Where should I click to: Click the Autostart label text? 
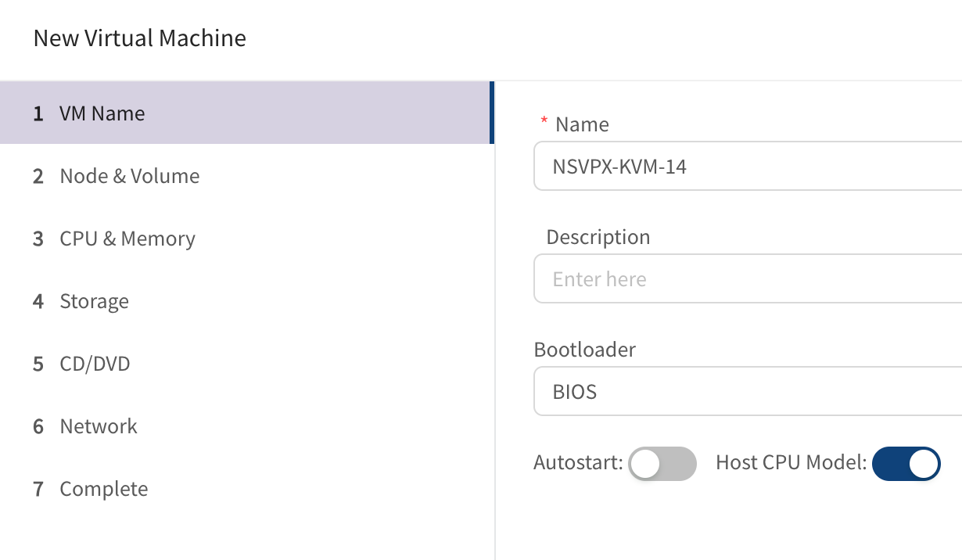578,463
